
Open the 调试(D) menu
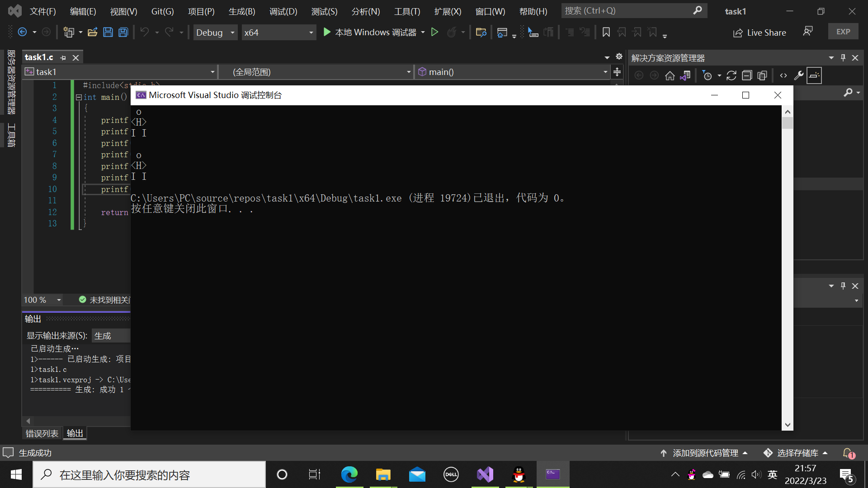tap(283, 11)
